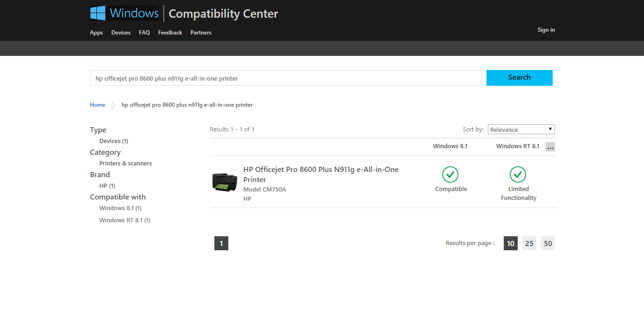Open the FAQ page
The width and height of the screenshot is (644, 322).
point(144,33)
